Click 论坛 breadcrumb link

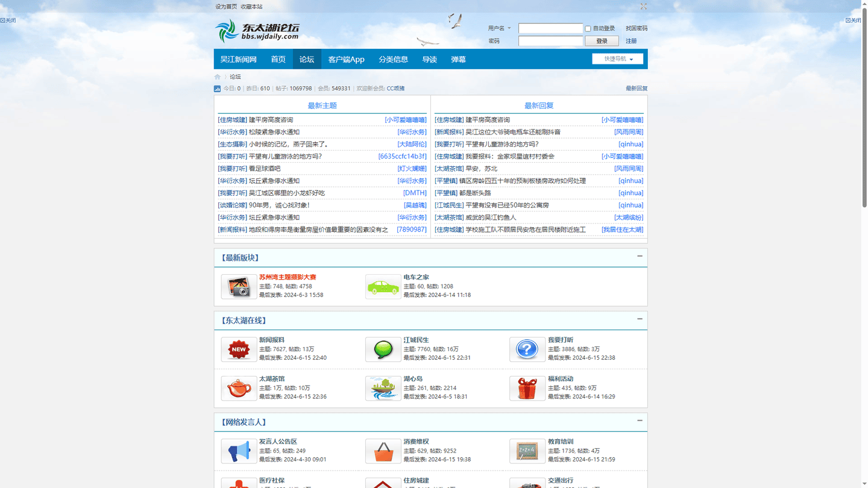tap(235, 77)
